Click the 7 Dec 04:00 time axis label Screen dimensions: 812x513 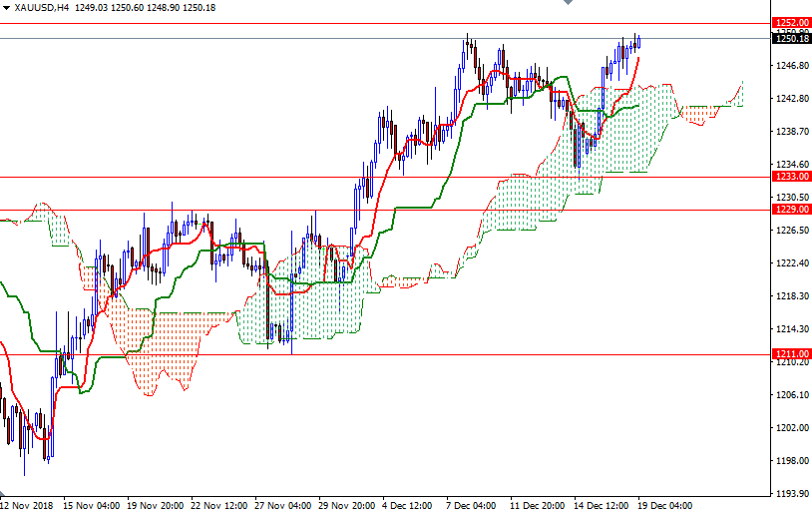[x=471, y=505]
